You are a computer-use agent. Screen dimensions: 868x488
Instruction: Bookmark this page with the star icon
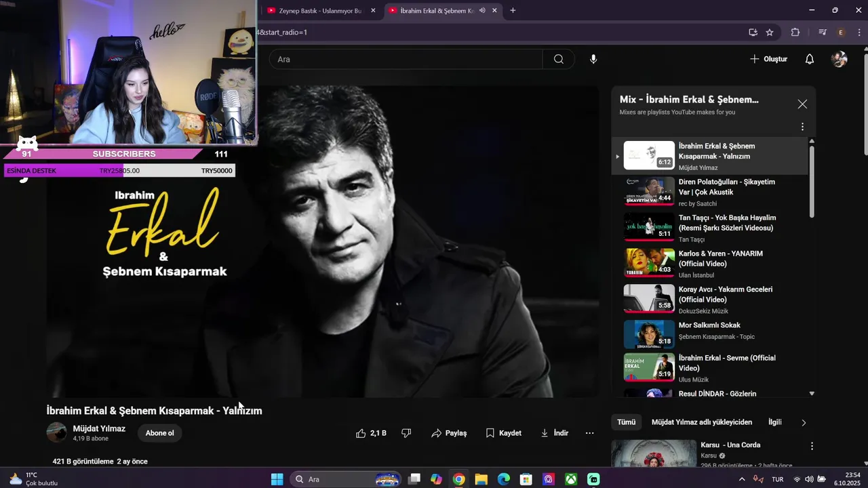pos(770,32)
